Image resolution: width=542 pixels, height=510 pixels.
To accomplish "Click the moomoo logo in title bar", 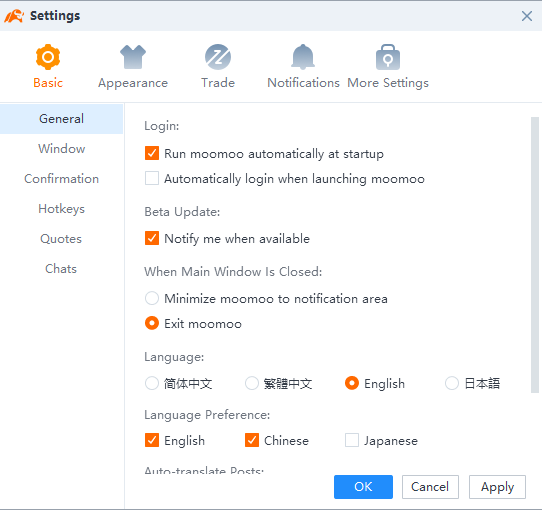I will coord(14,16).
